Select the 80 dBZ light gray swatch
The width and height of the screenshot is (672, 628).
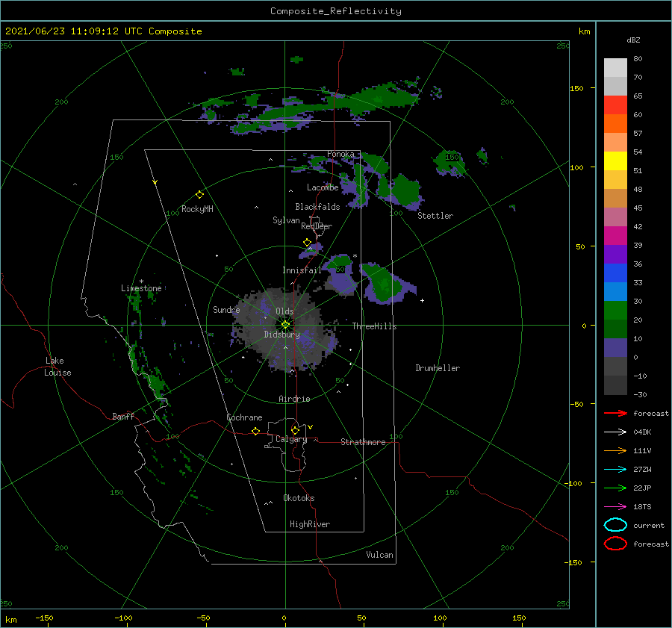[x=615, y=67]
